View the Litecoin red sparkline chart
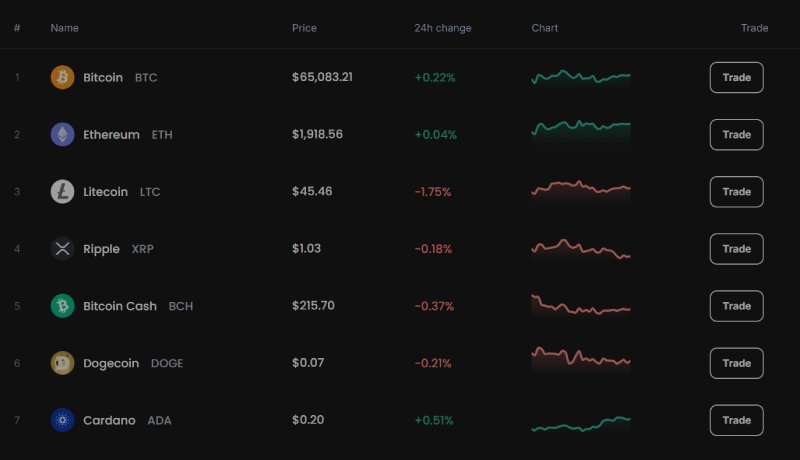The width and height of the screenshot is (800, 460). [581, 190]
